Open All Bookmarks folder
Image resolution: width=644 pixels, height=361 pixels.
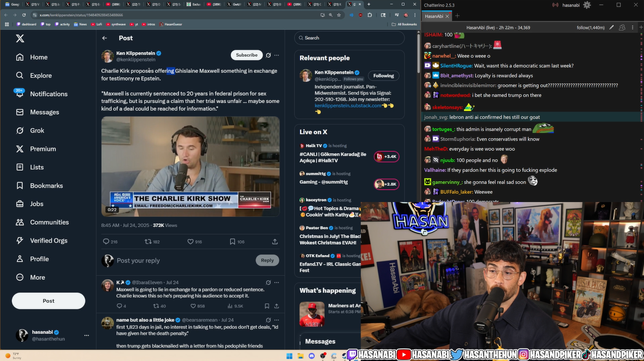click(x=404, y=24)
